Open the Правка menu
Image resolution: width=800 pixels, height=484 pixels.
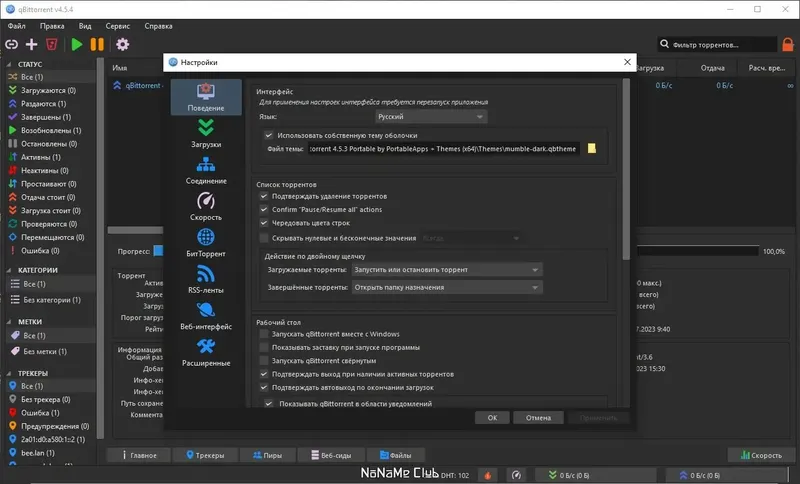coord(52,26)
